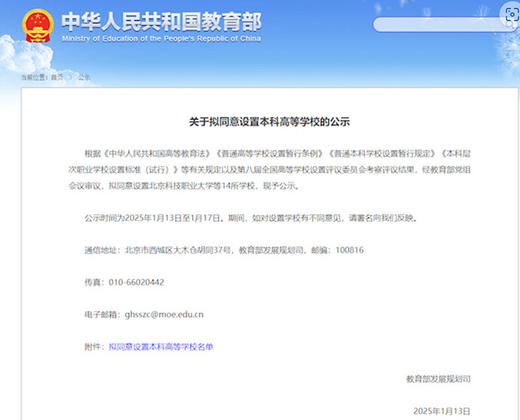Click the postal code 100816
The width and height of the screenshot is (520, 420).
[350, 250]
